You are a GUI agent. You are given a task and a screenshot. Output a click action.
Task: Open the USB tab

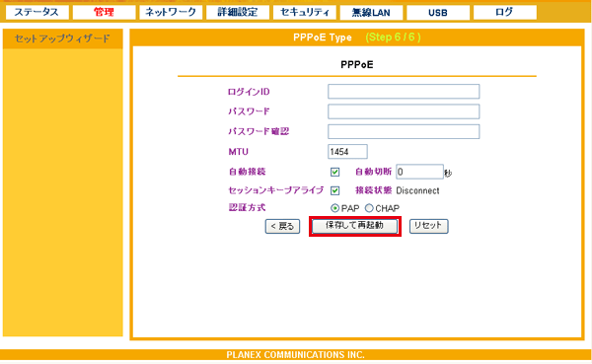point(438,13)
